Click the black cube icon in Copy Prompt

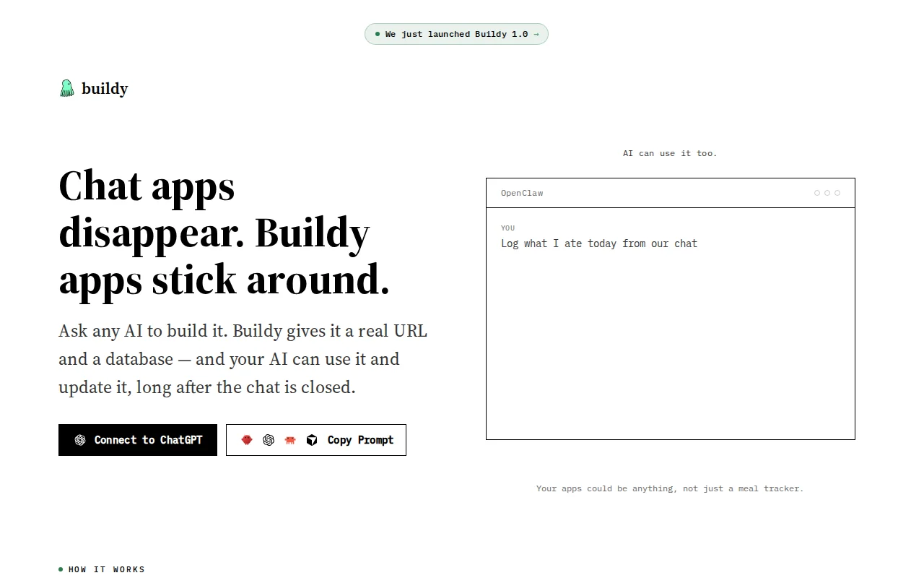(312, 440)
